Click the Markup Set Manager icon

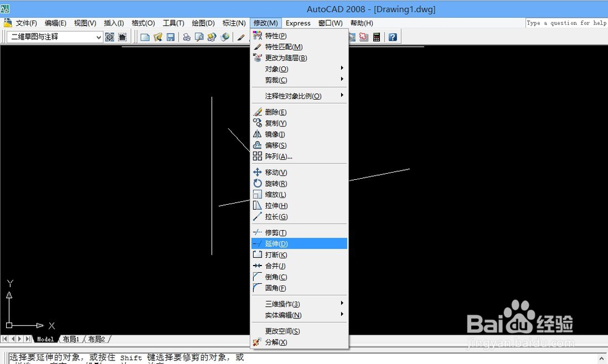coord(364,37)
